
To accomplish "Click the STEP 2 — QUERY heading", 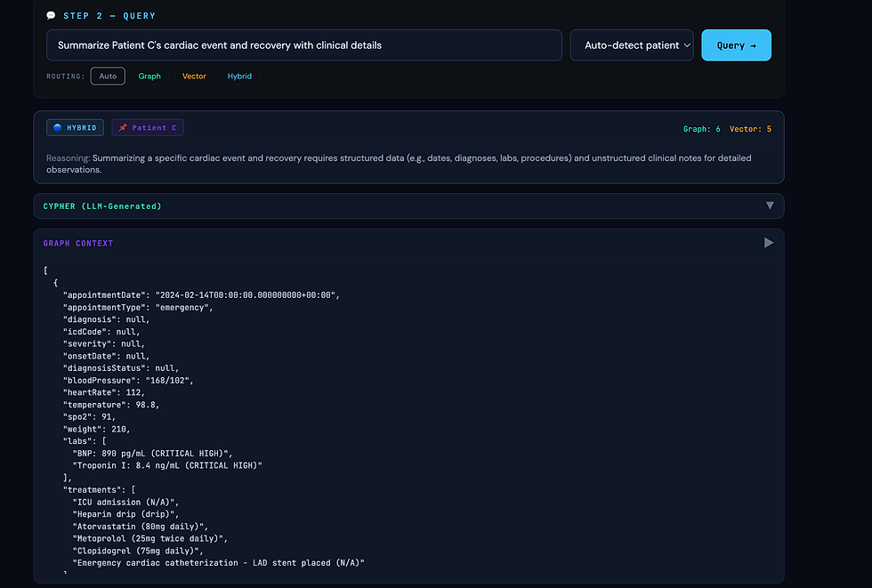I will pyautogui.click(x=109, y=16).
